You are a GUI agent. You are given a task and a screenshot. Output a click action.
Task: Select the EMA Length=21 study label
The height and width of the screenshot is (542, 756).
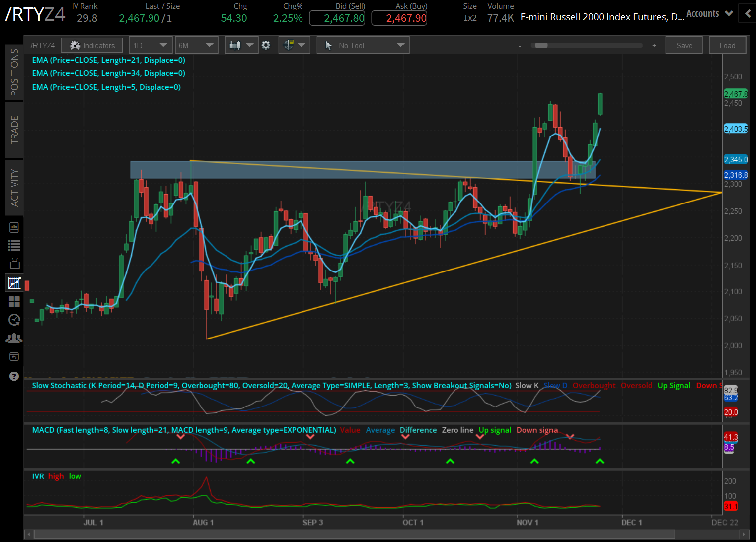pos(109,60)
